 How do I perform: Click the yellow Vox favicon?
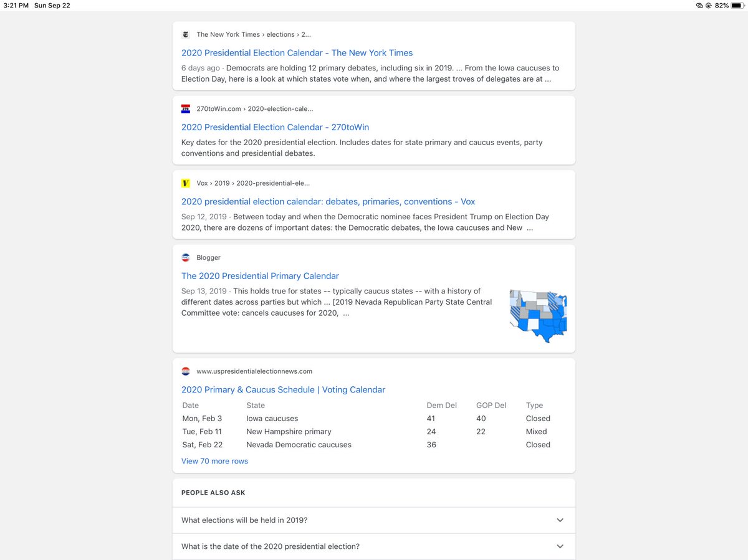(186, 183)
